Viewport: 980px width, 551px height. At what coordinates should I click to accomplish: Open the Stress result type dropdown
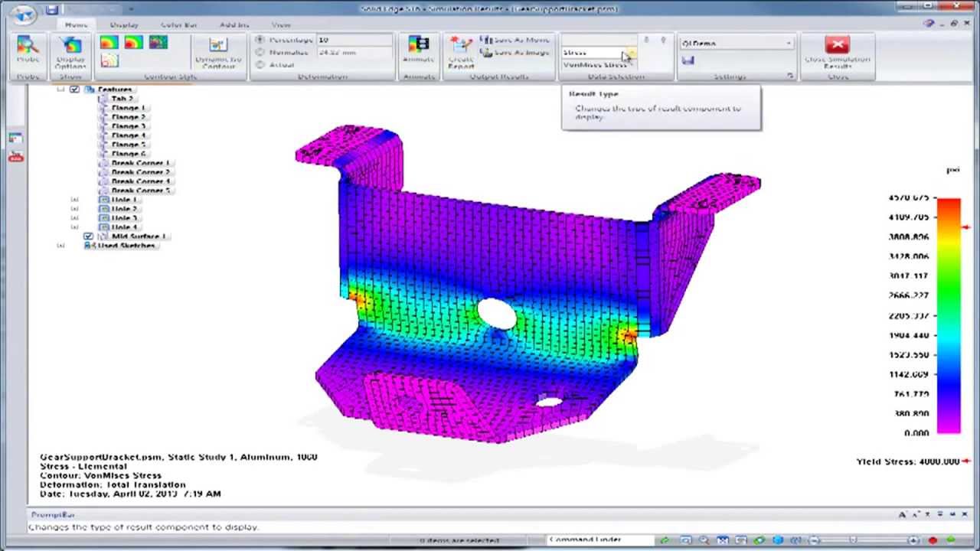click(630, 53)
